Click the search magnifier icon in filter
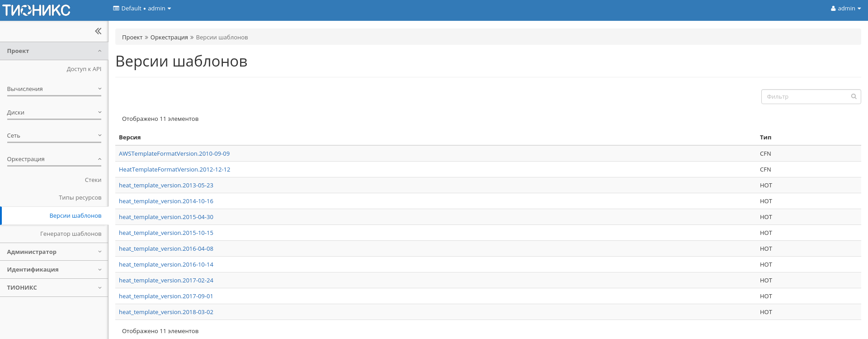 point(854,96)
